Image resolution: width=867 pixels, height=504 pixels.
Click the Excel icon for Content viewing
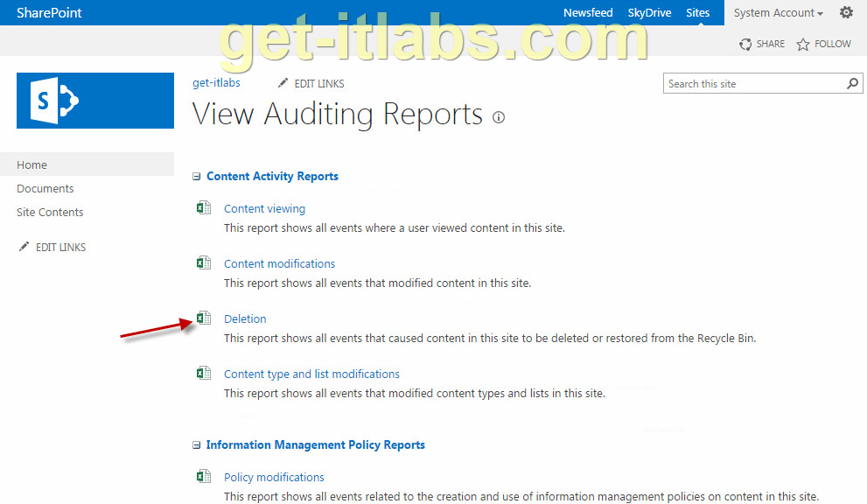click(204, 208)
